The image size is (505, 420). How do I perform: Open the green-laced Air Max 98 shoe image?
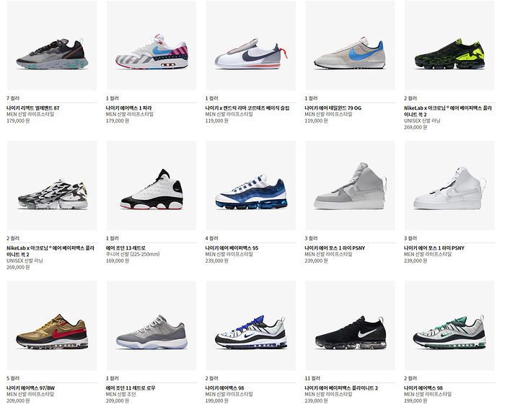point(449,325)
